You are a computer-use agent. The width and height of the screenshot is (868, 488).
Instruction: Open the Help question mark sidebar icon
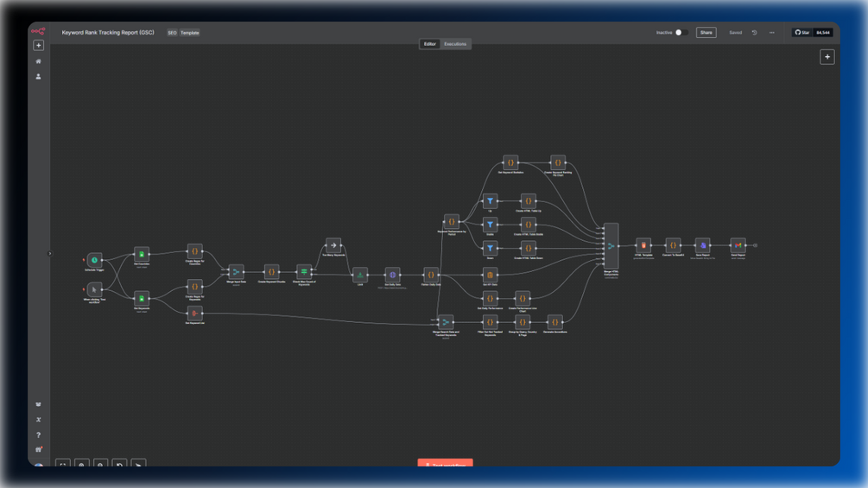click(38, 435)
